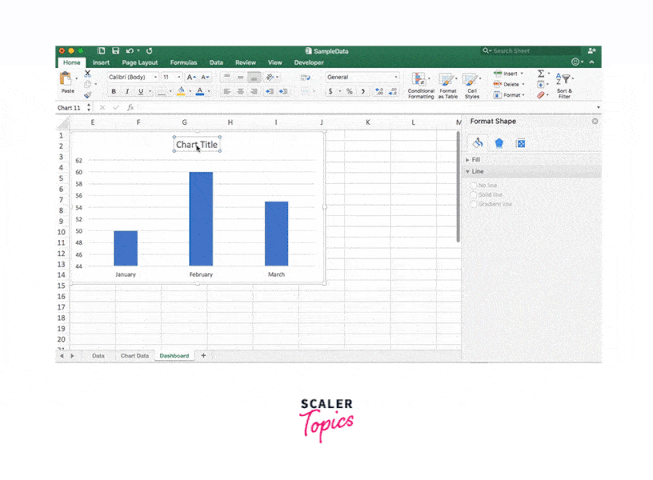This screenshot has height=480, width=653.
Task: Select the Effects pentagon icon
Action: [499, 143]
